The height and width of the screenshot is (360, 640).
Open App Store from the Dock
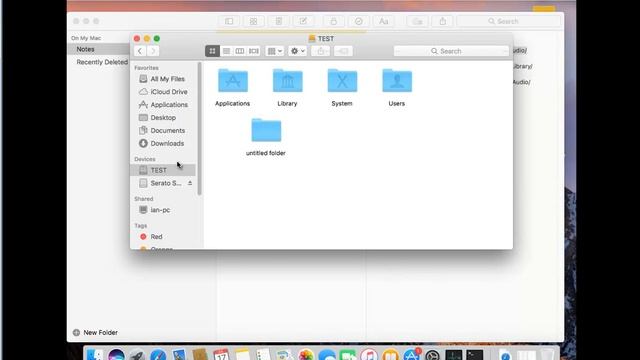pos(411,355)
